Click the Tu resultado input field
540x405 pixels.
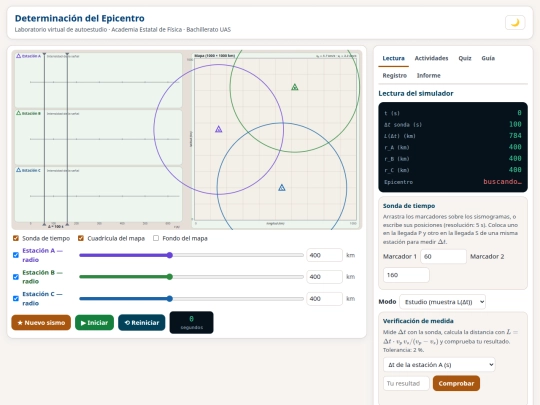tap(406, 383)
